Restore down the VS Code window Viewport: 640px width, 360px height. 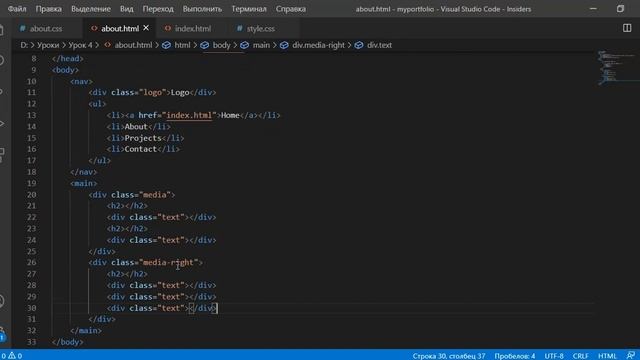[x=620, y=9]
